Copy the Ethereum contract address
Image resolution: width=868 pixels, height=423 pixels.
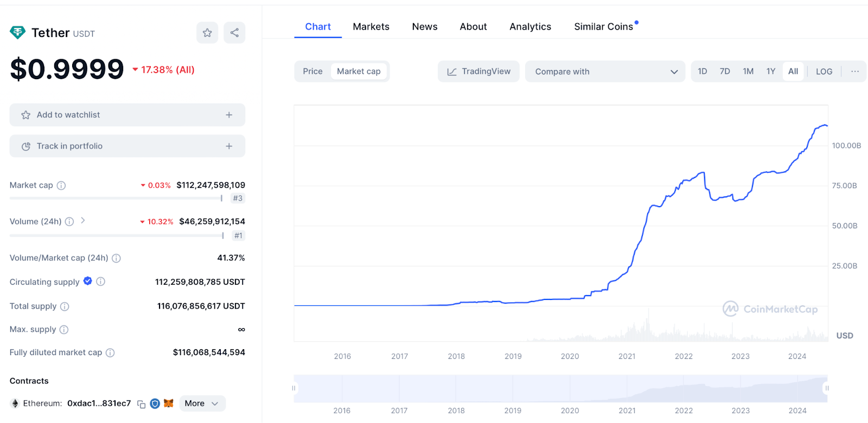[x=141, y=404]
